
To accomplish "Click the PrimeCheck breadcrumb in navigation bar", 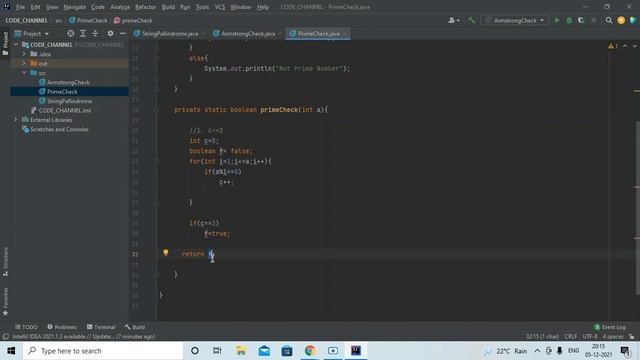I will tap(88, 20).
